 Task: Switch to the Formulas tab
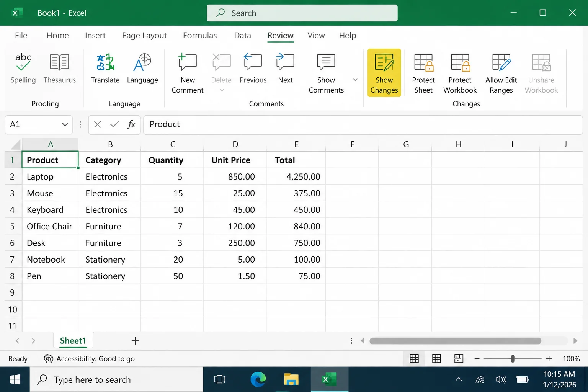pyautogui.click(x=200, y=36)
